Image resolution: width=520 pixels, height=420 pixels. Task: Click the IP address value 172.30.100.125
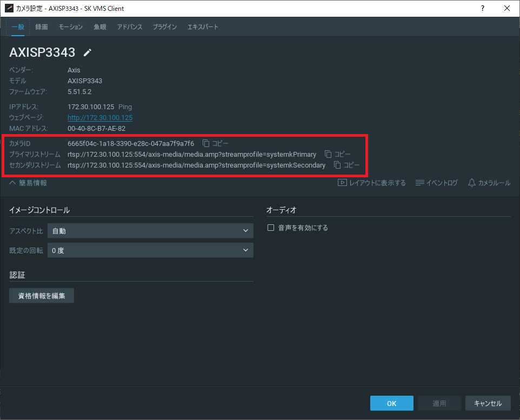tap(91, 107)
